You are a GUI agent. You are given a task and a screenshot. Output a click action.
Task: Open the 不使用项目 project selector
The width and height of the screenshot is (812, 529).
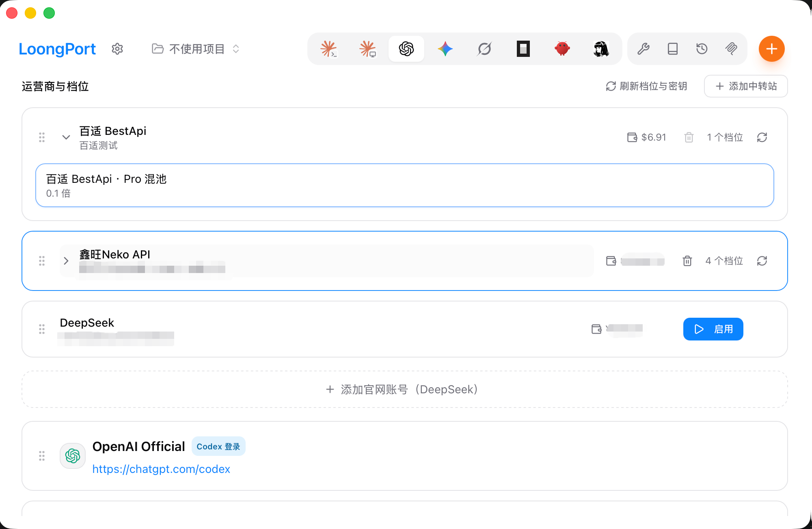click(196, 49)
